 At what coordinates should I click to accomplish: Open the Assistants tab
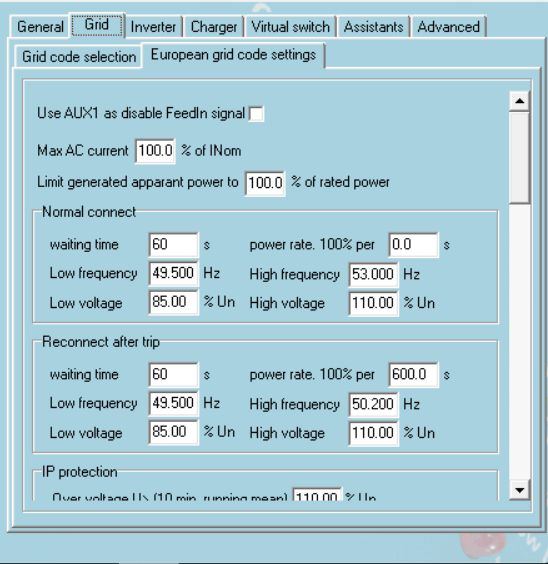coord(374,27)
